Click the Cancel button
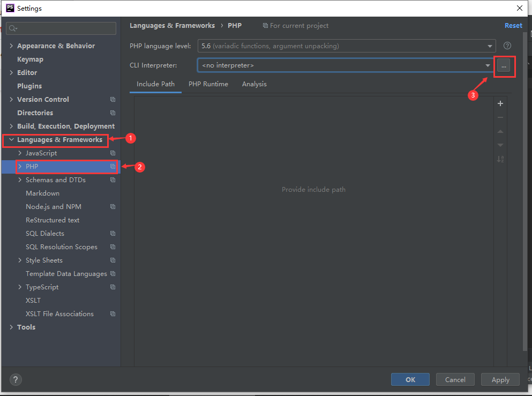The width and height of the screenshot is (532, 396). (x=455, y=380)
